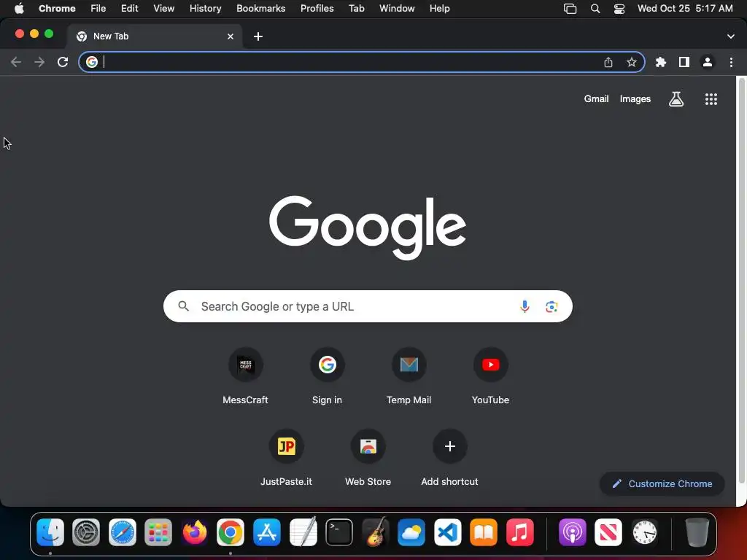Image resolution: width=747 pixels, height=560 pixels.
Task: Open the Window menu
Action: pos(397,9)
